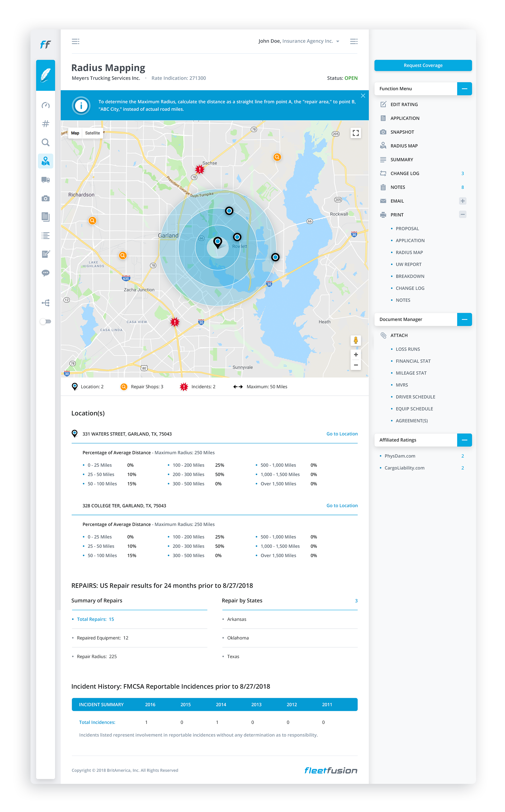The height and width of the screenshot is (812, 505).
Task: Open the dashboard gauge sidebar icon
Action: [x=46, y=105]
